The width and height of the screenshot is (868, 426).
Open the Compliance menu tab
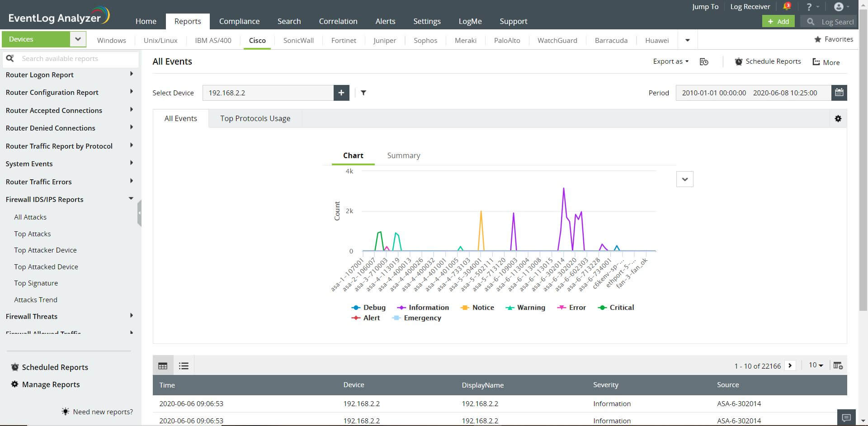(x=239, y=21)
